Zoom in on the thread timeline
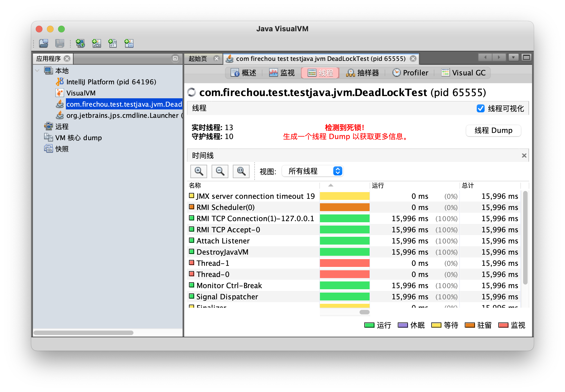 pos(198,171)
